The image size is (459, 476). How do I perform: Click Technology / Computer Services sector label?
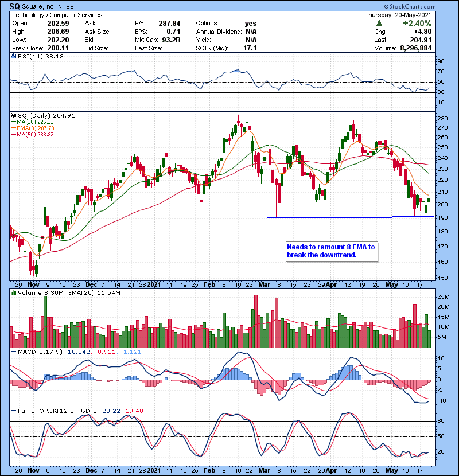pyautogui.click(x=57, y=15)
